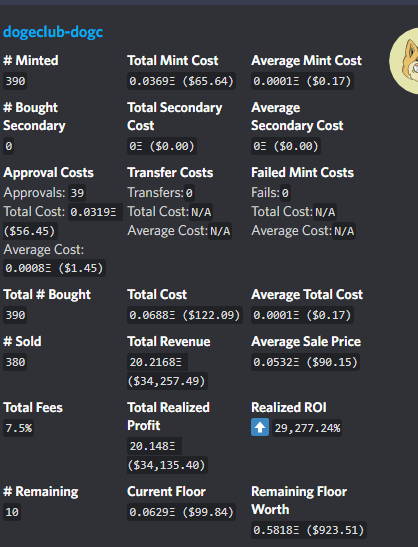The height and width of the screenshot is (547, 418).
Task: Select the # Bought Secondary value 0
Action: click(x=9, y=146)
